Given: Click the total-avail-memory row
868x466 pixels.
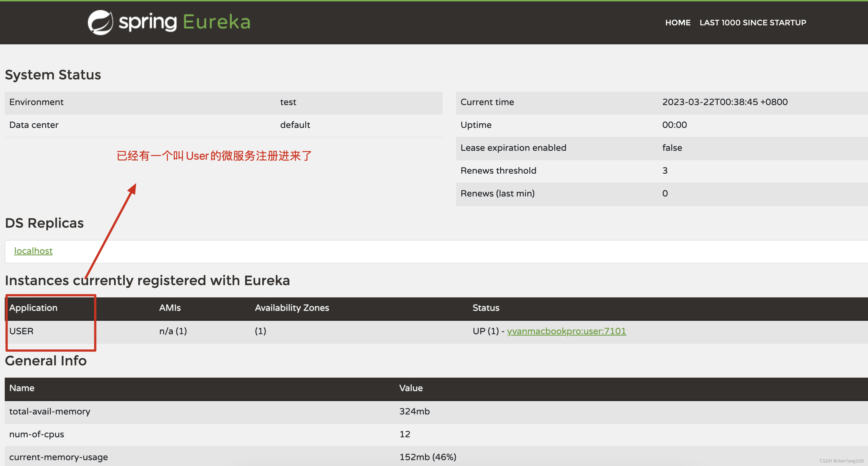Looking at the screenshot, I should click(x=50, y=411).
